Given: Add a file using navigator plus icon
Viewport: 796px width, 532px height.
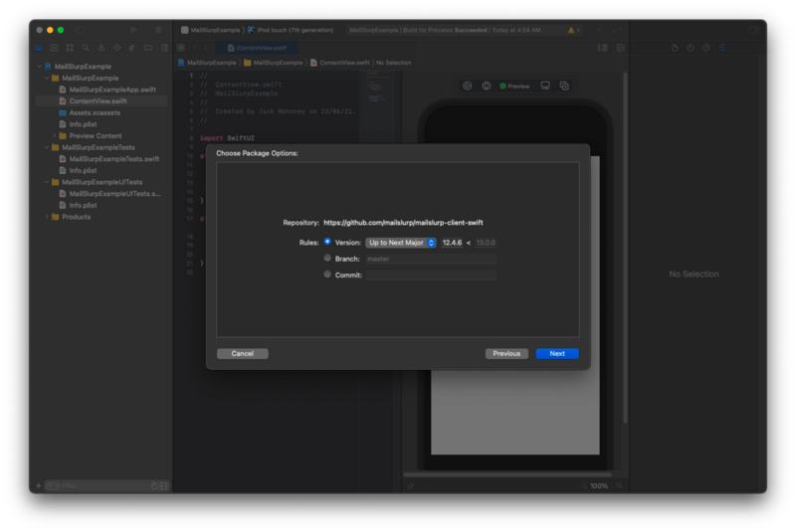Looking at the screenshot, I should 38,486.
